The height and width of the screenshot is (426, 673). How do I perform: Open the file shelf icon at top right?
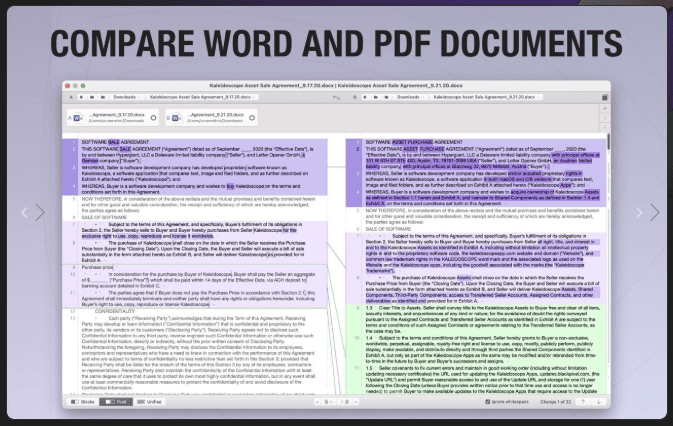click(605, 97)
